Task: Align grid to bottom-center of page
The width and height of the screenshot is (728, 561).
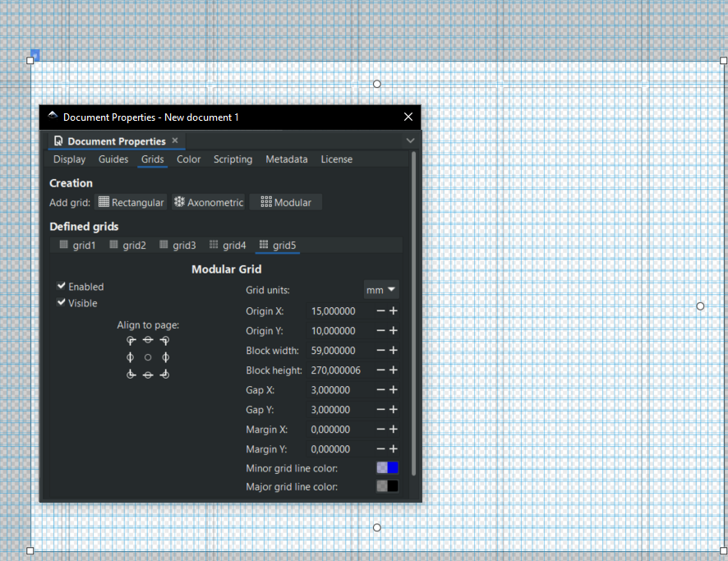Action: point(148,375)
